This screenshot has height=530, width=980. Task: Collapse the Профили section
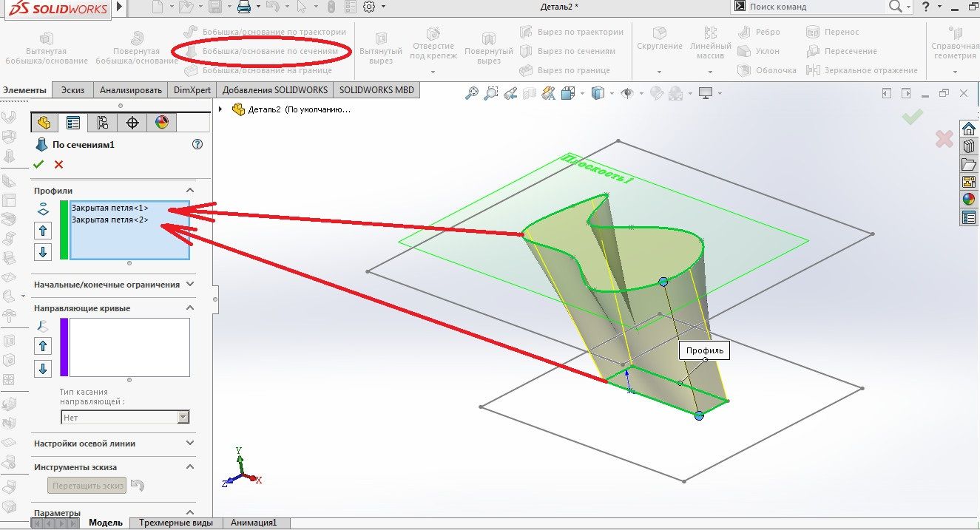click(190, 191)
